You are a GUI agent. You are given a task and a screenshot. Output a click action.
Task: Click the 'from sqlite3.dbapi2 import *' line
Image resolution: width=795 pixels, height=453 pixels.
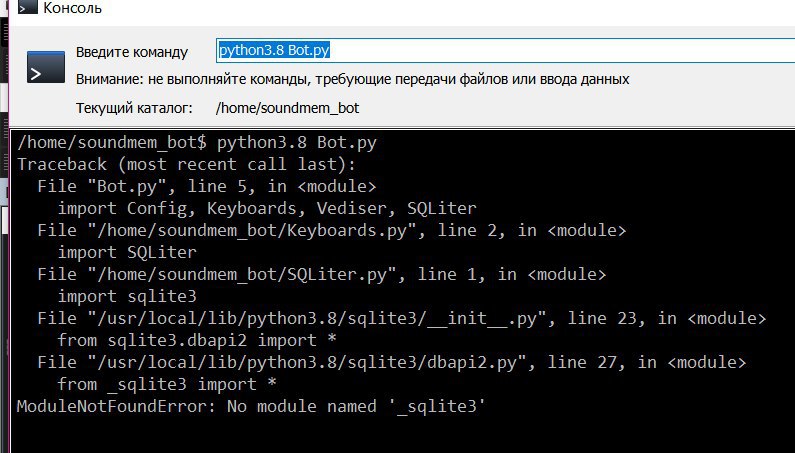pyautogui.click(x=197, y=340)
